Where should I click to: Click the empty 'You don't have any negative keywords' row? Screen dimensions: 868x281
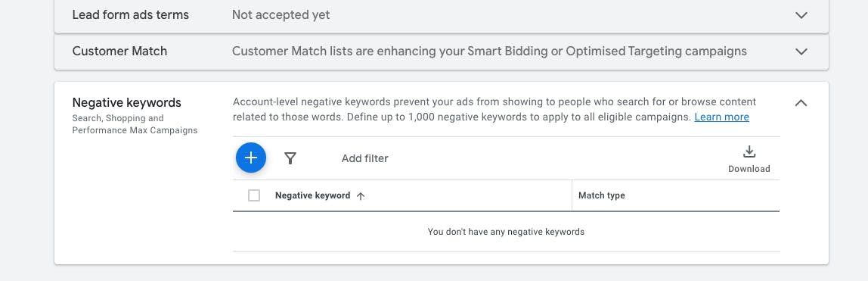[506, 232]
